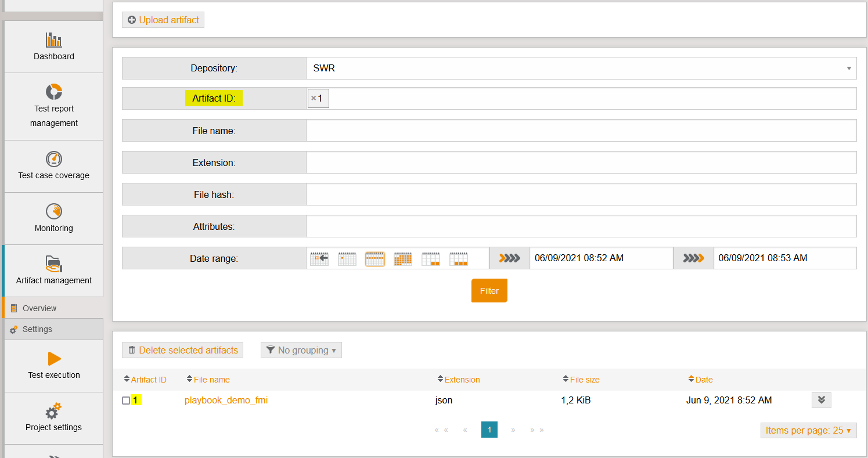Pick the full-month calendar range icon
This screenshot has height=458, width=868.
pos(402,258)
